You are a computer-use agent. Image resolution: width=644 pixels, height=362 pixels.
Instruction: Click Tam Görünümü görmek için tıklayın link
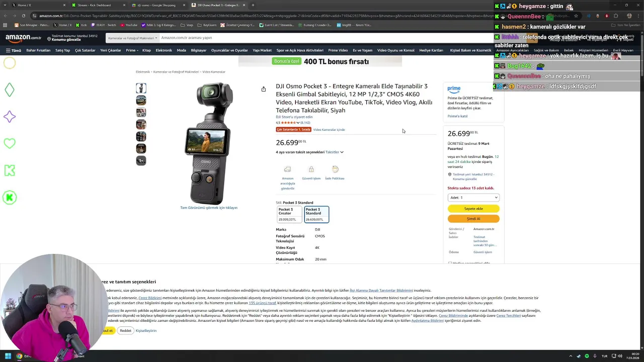click(x=209, y=208)
